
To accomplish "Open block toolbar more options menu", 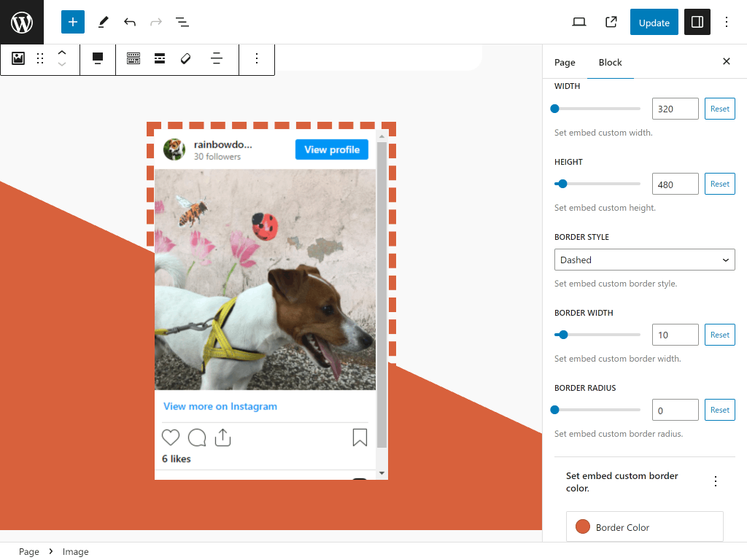I will click(257, 58).
